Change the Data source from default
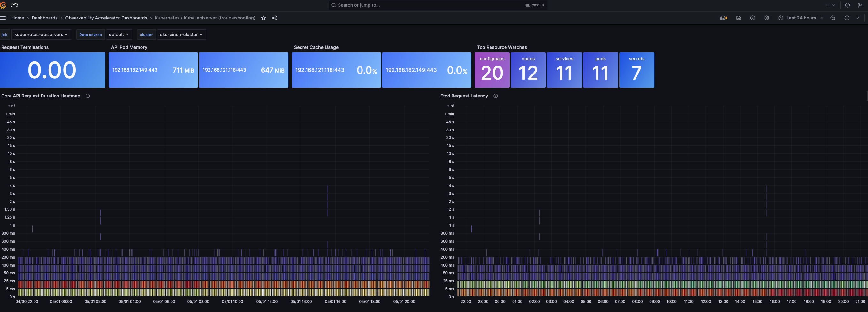 118,35
